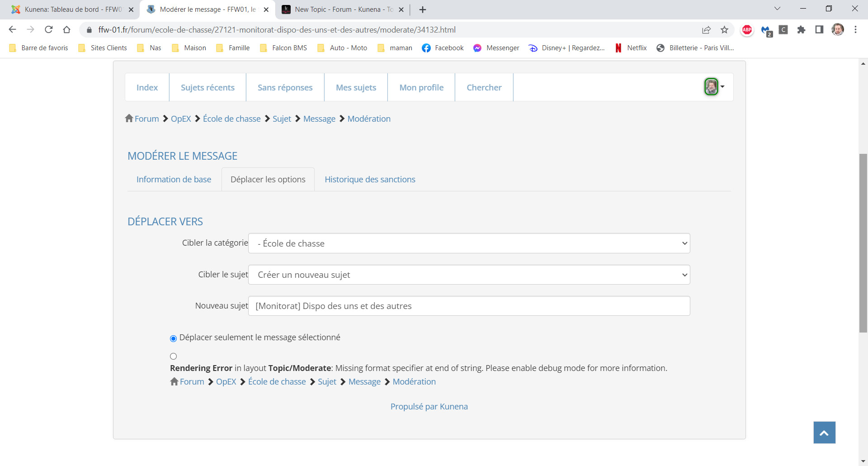Screen dimensions: 868x466
Task: Go to 'Sujets récents' in forum menu
Action: point(208,88)
